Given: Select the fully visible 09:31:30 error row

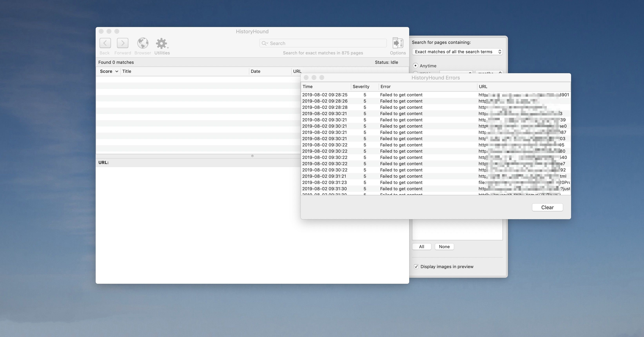Looking at the screenshot, I should pyautogui.click(x=435, y=189).
